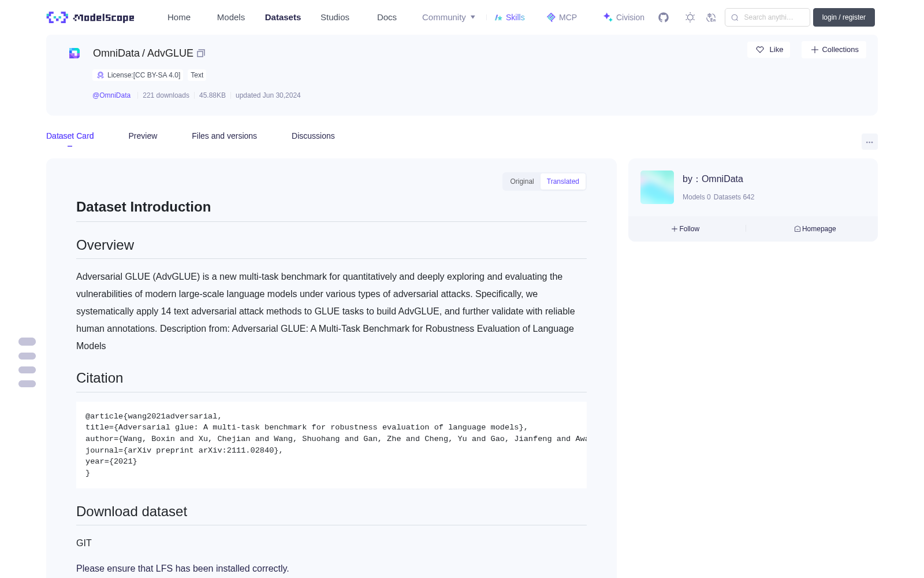The width and height of the screenshot is (924, 578).
Task: Click the heart icon to like
Action: coord(760,50)
